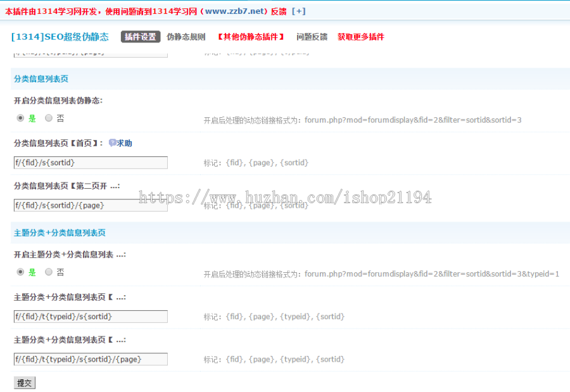This screenshot has height=392, width=570.
Task: Click the [1314]SEO超级伪静态 heading
Action: pyautogui.click(x=60, y=36)
